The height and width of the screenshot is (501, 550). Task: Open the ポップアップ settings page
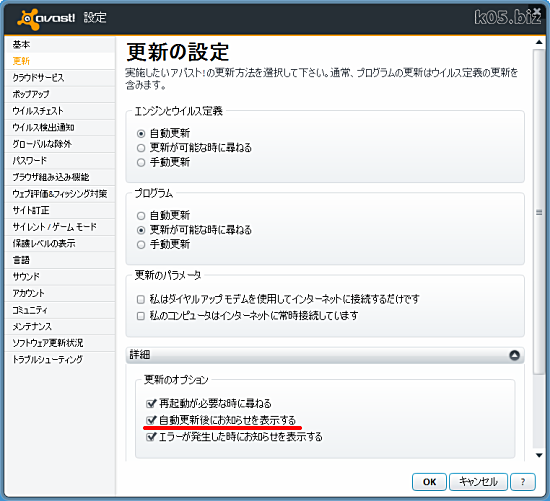click(60, 94)
